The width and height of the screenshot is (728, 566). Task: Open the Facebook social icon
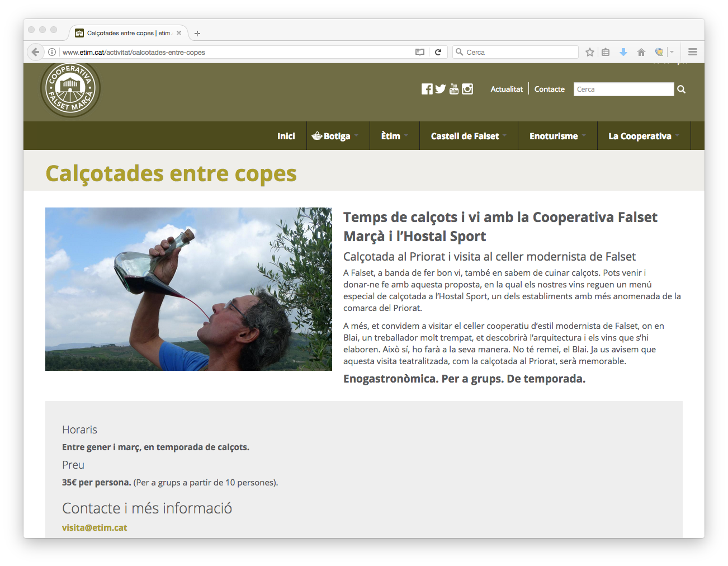coord(427,89)
